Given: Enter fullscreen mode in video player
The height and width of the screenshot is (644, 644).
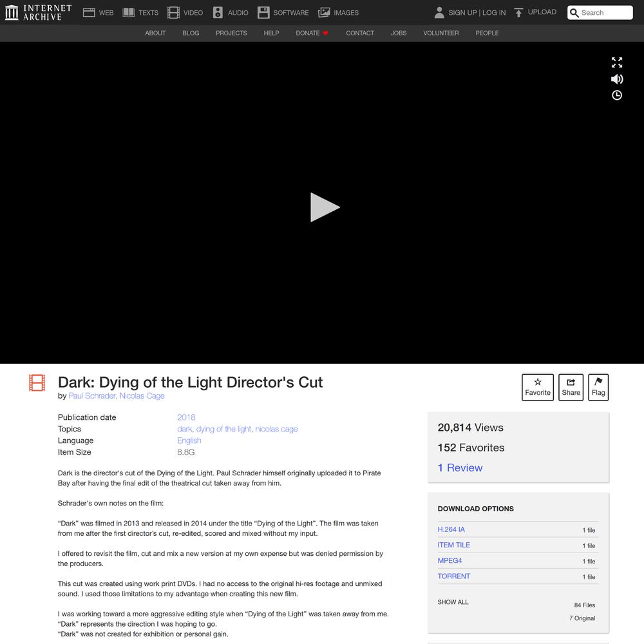Looking at the screenshot, I should pos(616,62).
